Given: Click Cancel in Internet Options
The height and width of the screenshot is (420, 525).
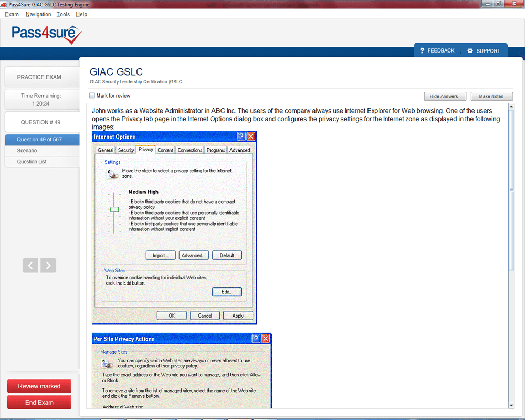Looking at the screenshot, I should pyautogui.click(x=205, y=316).
